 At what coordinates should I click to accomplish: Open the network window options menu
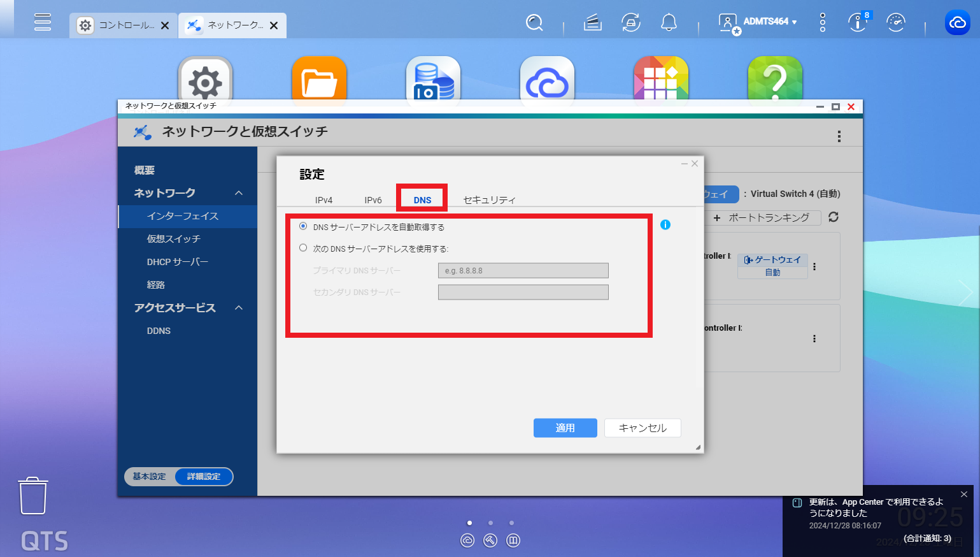pyautogui.click(x=839, y=136)
